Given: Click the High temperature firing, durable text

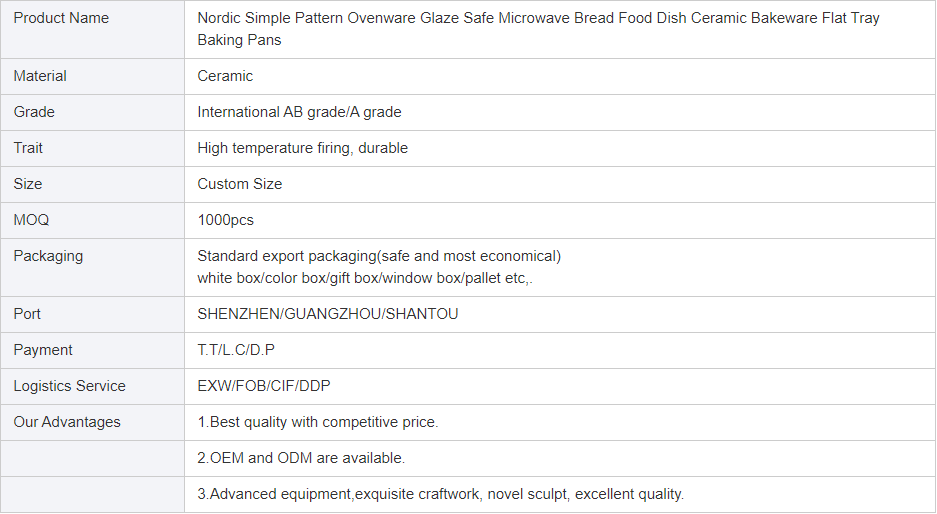Looking at the screenshot, I should (x=302, y=148).
